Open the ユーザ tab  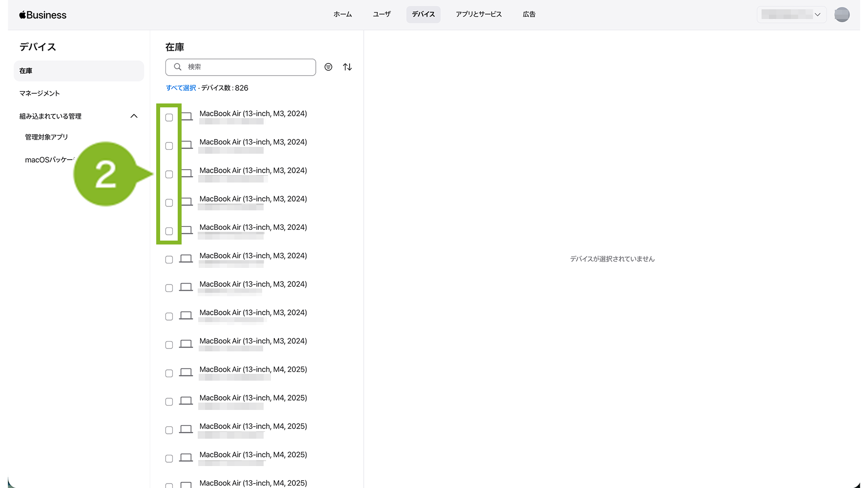pos(381,15)
